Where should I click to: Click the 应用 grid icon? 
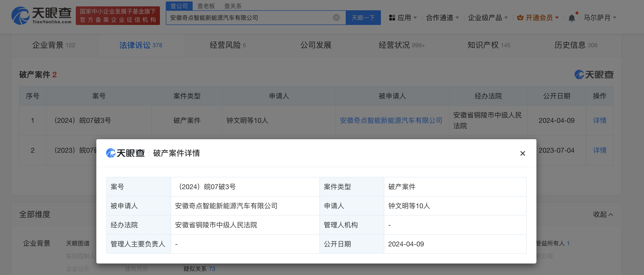coord(392,18)
